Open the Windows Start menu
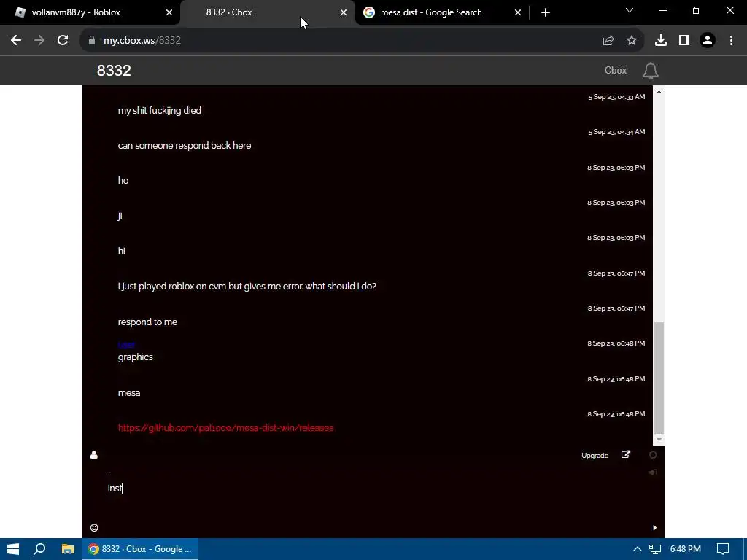The width and height of the screenshot is (747, 560). point(13,549)
